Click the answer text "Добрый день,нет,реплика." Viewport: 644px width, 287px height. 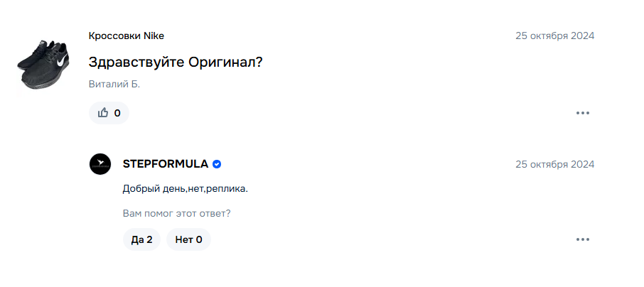[186, 189]
